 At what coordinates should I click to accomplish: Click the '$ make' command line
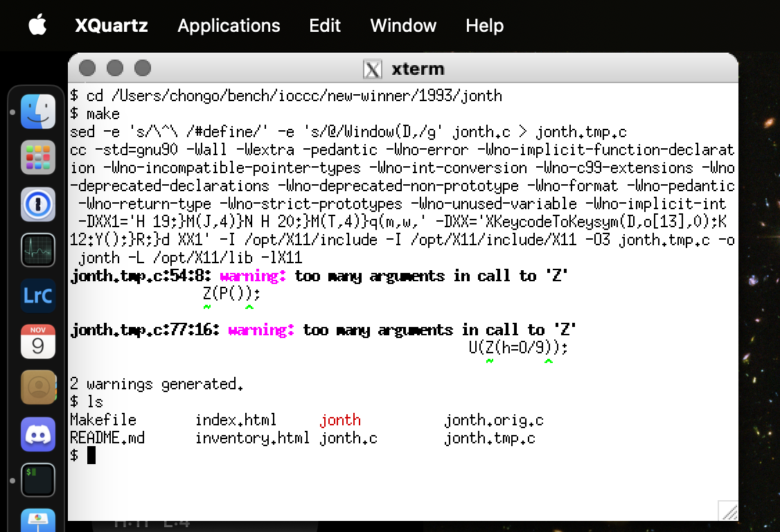tap(95, 114)
